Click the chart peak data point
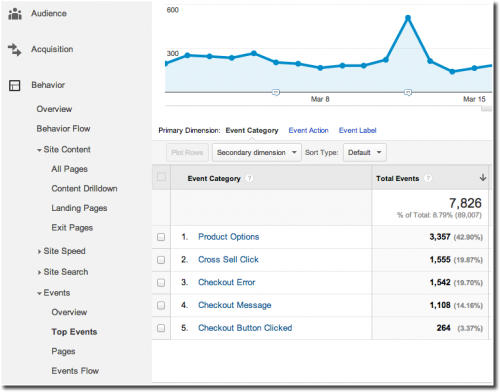The image size is (500, 392). pos(408,18)
